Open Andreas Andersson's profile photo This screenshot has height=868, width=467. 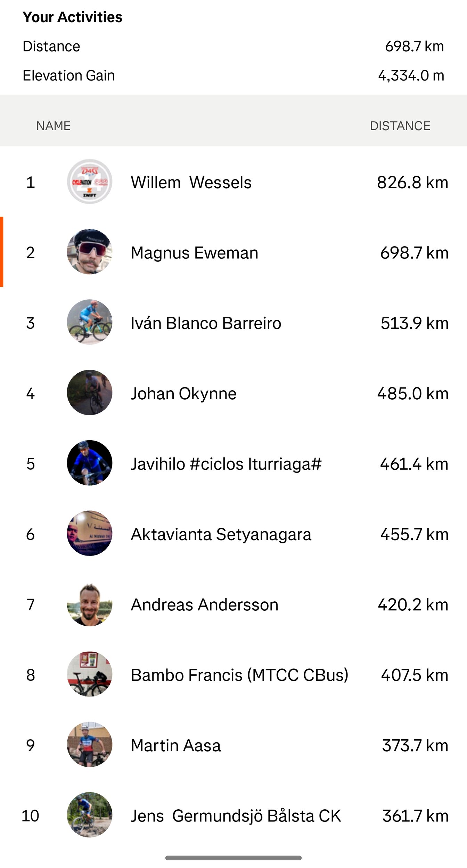tap(90, 604)
